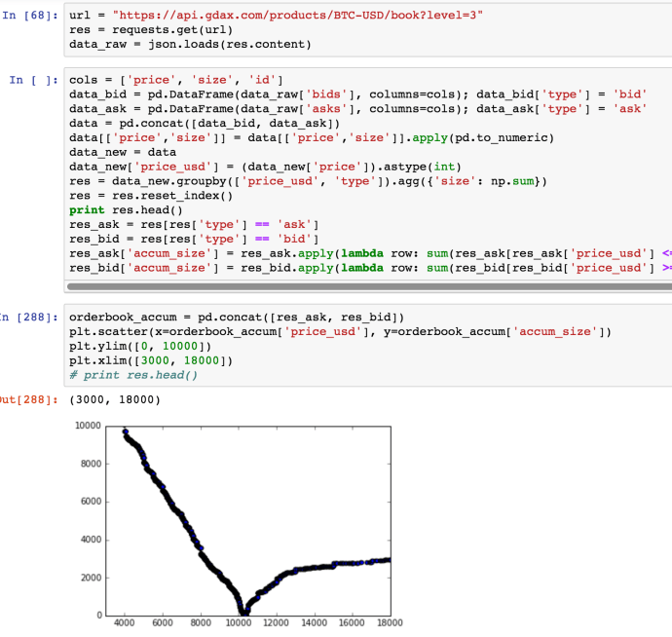Viewport: 672px width, 637px height.
Task: Select the In [288] cell prompt
Action: [29, 318]
